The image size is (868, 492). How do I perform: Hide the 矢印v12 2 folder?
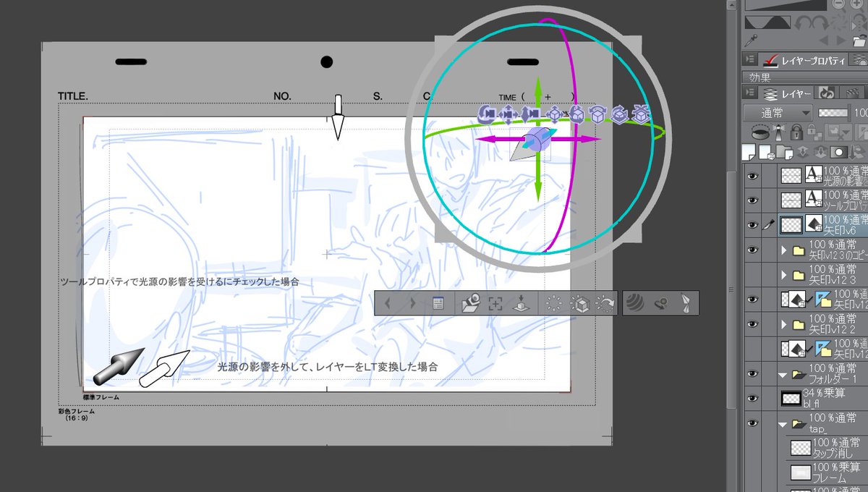752,323
